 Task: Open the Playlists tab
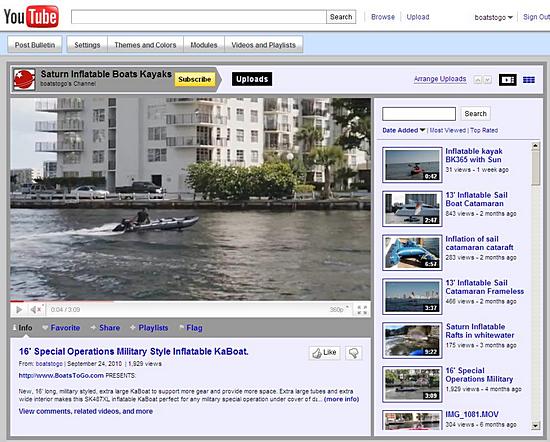point(149,328)
